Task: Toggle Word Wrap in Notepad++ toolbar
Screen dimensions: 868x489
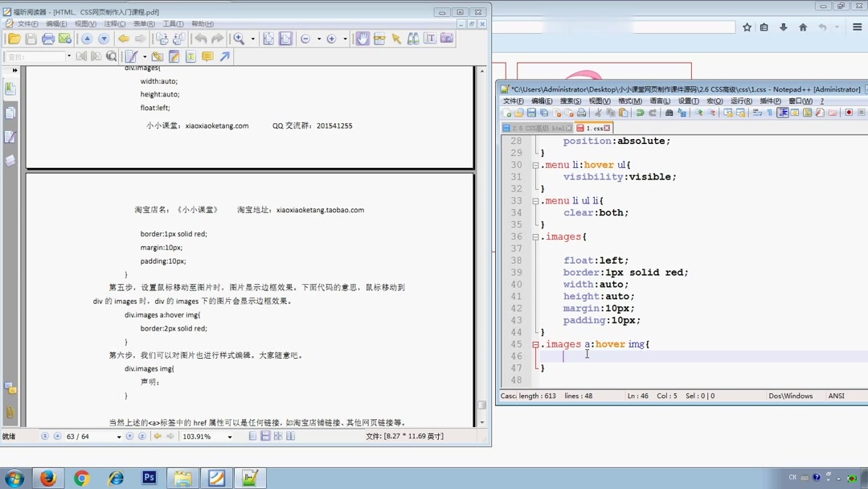Action: coord(759,113)
